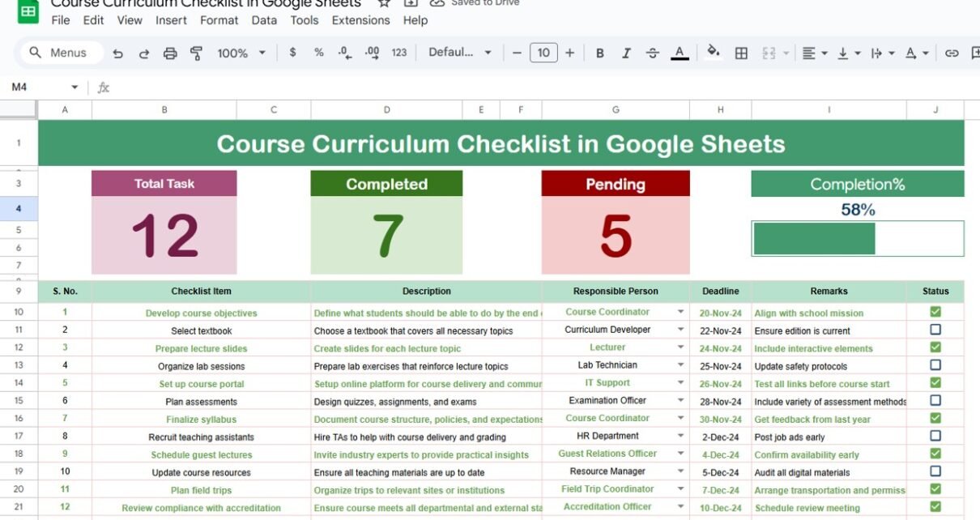
Task: Toggle Italic formatting
Action: tap(626, 53)
